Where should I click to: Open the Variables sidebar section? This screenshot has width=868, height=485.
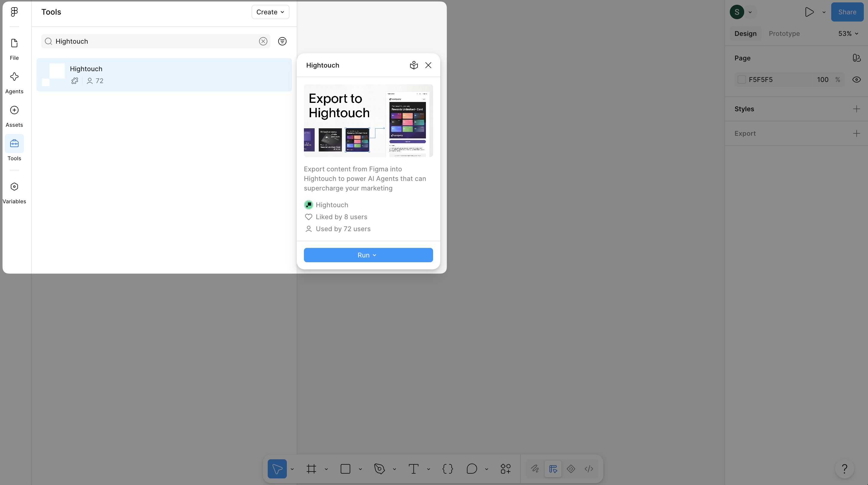click(x=14, y=193)
